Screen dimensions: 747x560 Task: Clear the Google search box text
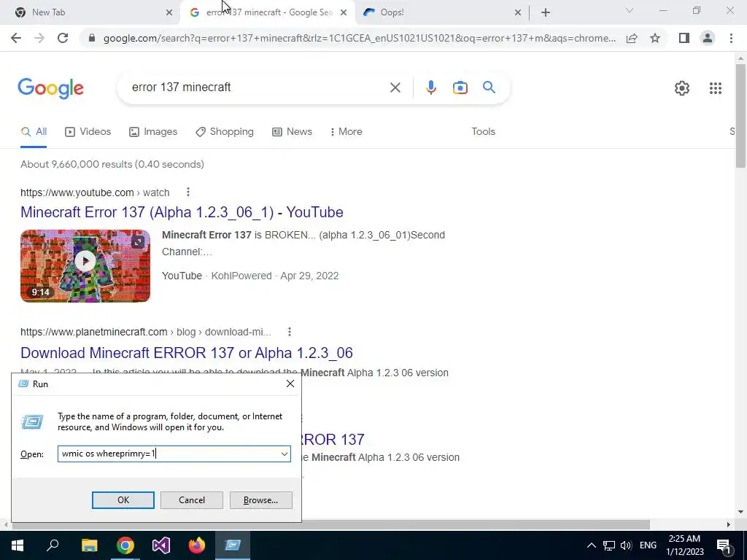pyautogui.click(x=395, y=87)
